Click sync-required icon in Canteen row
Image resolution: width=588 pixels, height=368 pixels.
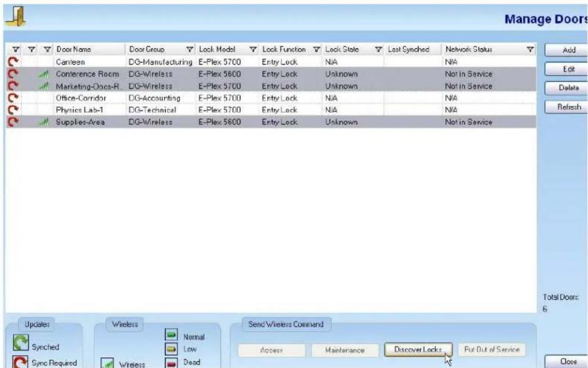click(13, 62)
